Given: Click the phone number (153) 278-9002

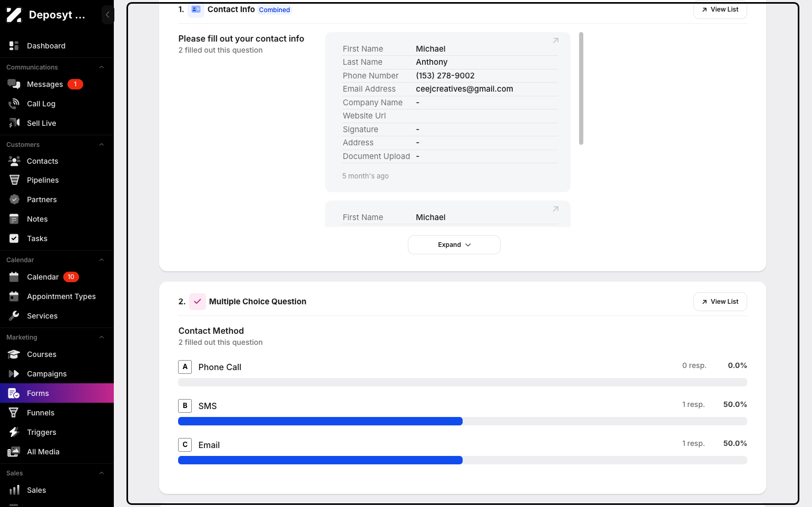Looking at the screenshot, I should 445,76.
